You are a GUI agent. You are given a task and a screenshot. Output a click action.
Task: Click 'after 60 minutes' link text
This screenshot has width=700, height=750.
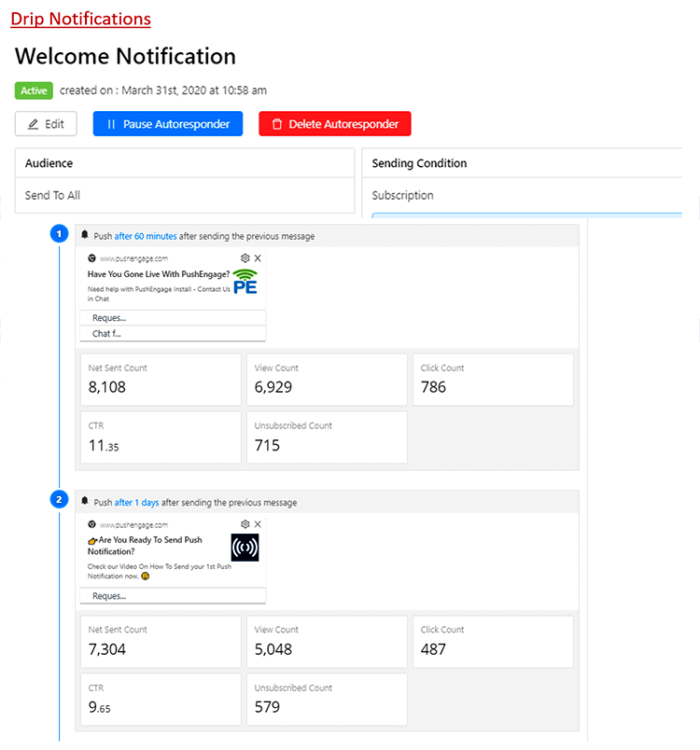[146, 236]
